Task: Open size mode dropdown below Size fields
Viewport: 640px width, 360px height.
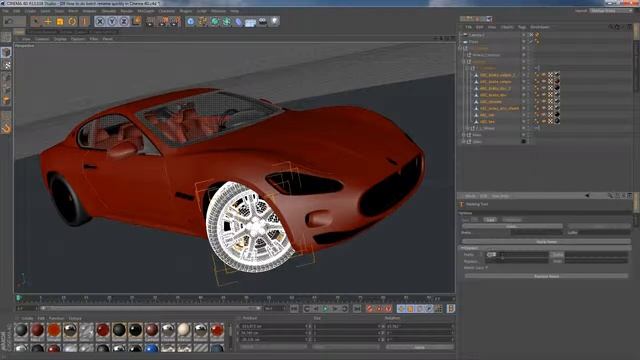Action: pos(346,347)
